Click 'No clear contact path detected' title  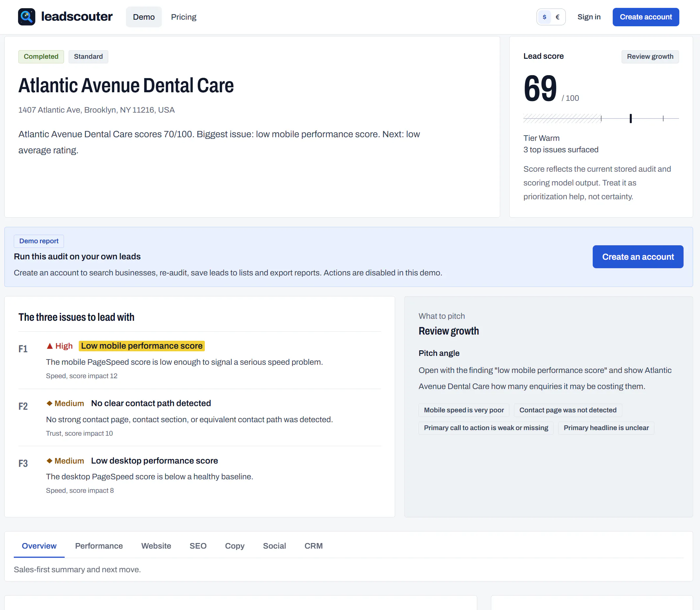151,403
